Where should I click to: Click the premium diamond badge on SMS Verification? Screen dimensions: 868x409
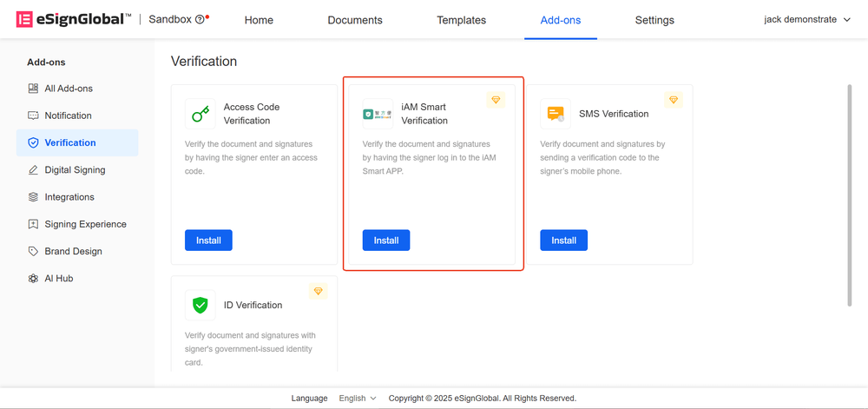[x=674, y=101]
